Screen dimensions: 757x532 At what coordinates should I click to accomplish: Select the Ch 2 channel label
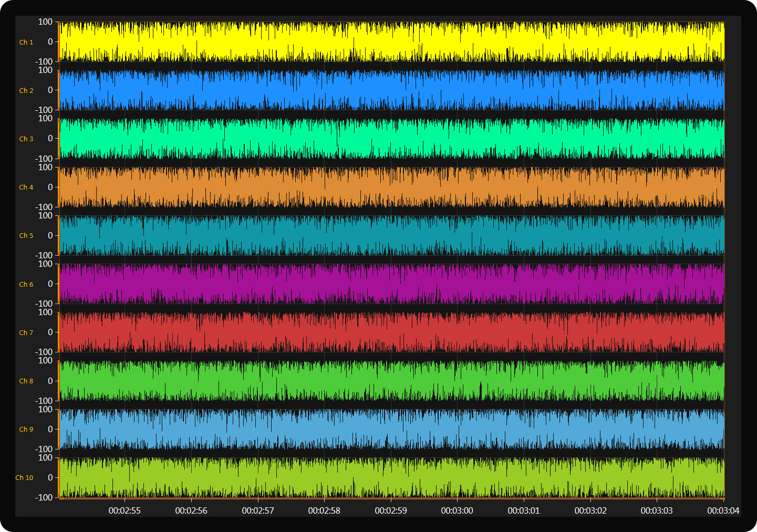[x=26, y=90]
